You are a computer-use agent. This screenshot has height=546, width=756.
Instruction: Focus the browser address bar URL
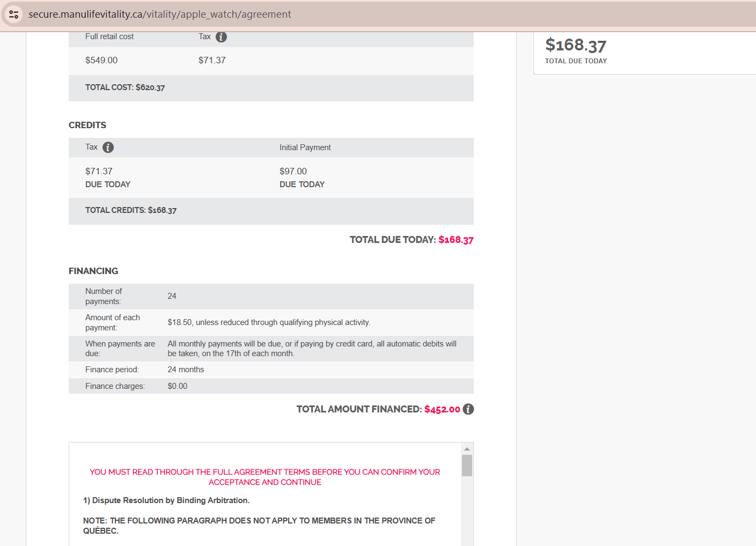click(160, 14)
